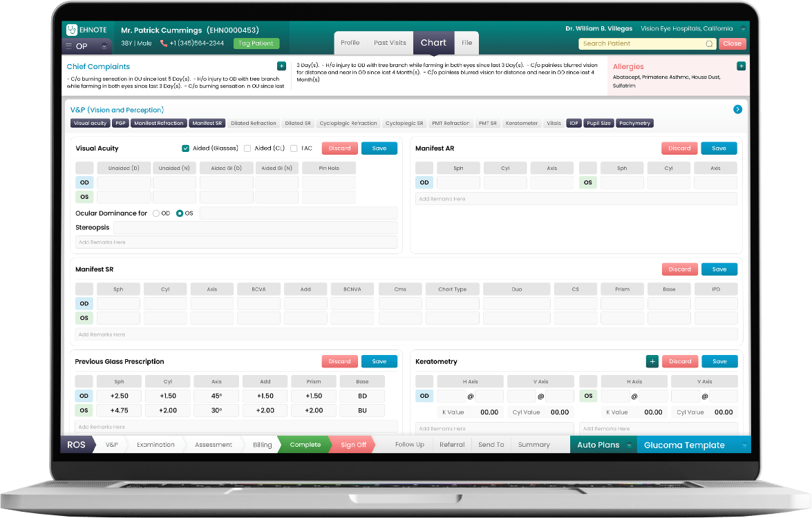
Task: Select OD for Ocular Dominance
Action: click(x=156, y=213)
